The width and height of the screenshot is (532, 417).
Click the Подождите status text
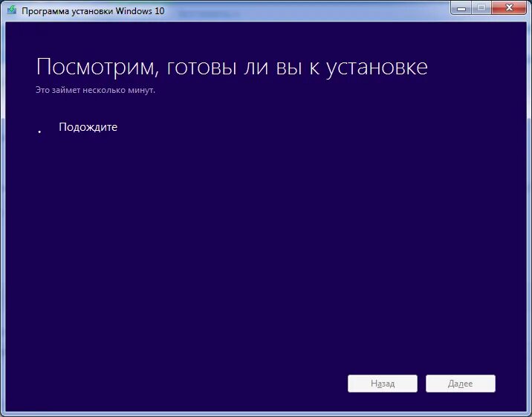click(x=88, y=127)
